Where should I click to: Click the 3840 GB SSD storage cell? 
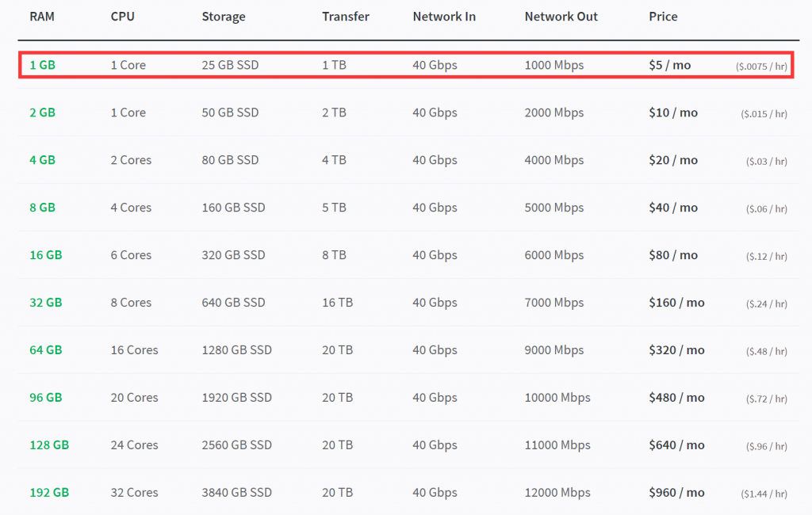tap(236, 493)
